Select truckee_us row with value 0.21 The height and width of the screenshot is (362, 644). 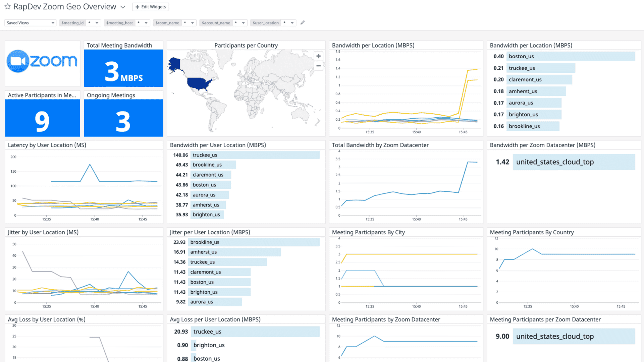(534, 68)
